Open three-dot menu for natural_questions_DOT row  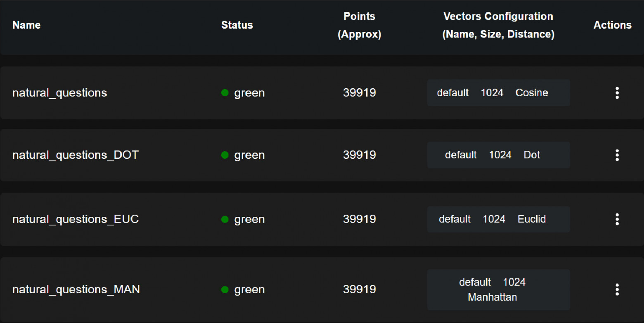click(617, 155)
